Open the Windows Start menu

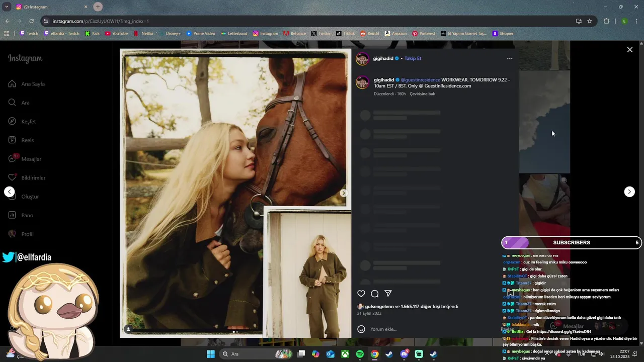211,354
